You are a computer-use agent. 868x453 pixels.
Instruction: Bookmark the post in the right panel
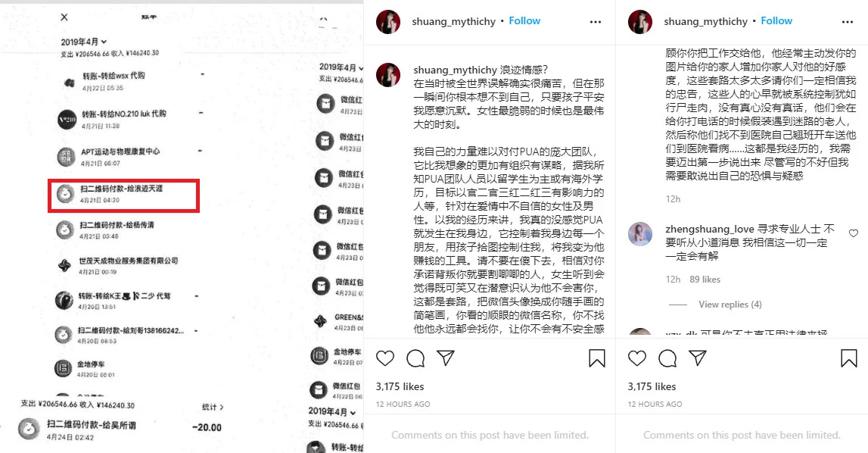(848, 358)
